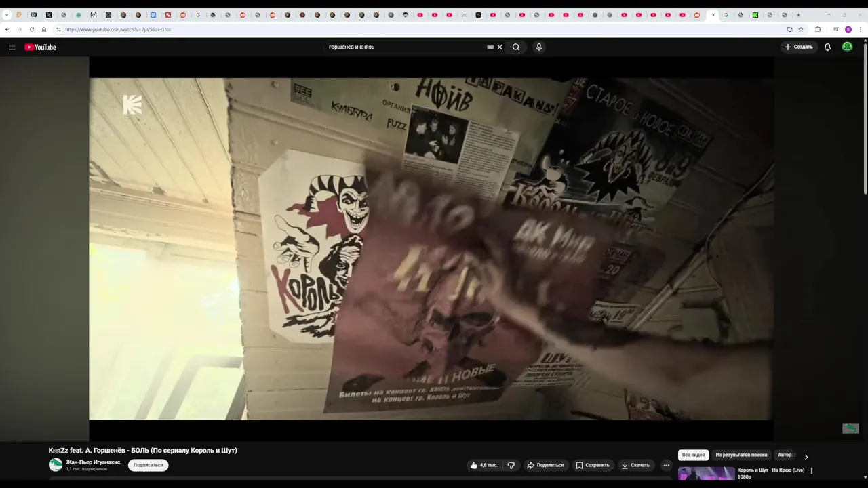This screenshot has height=488, width=868.
Task: Open the YouTube guide hamburger menu
Action: (x=12, y=47)
